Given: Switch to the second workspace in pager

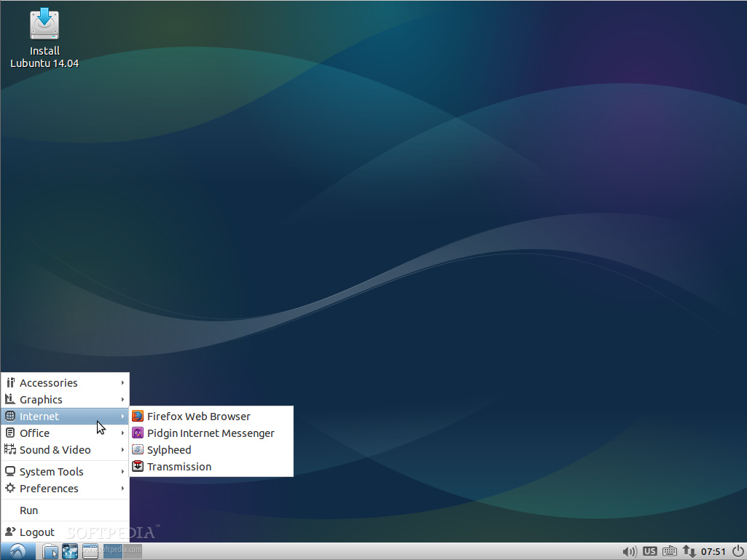Looking at the screenshot, I should coord(133,551).
